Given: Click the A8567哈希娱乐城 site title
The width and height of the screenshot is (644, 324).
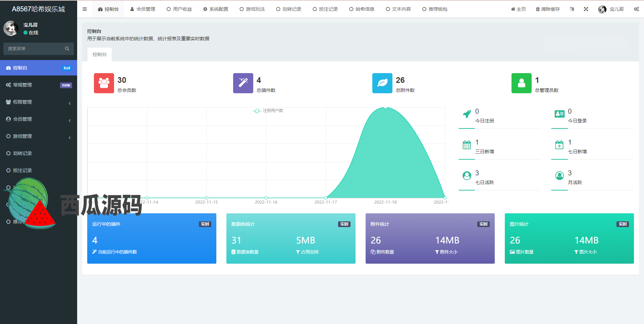Looking at the screenshot, I should click(39, 9).
